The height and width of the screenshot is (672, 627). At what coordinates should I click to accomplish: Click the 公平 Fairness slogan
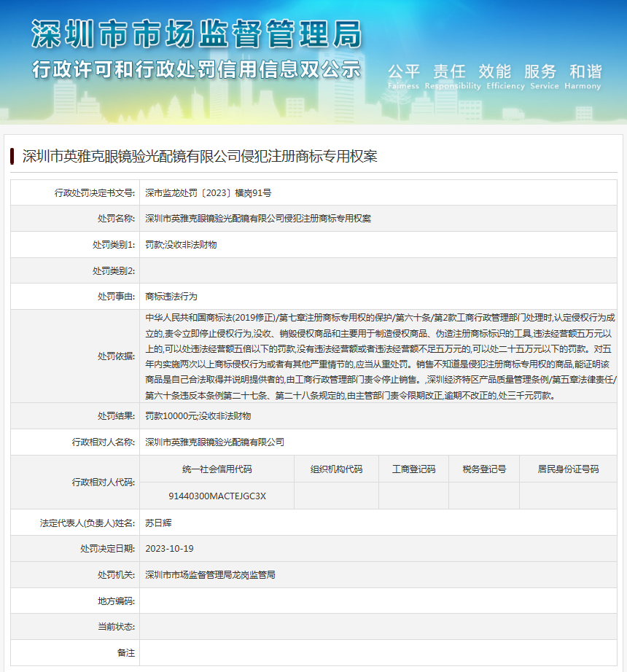[x=404, y=77]
